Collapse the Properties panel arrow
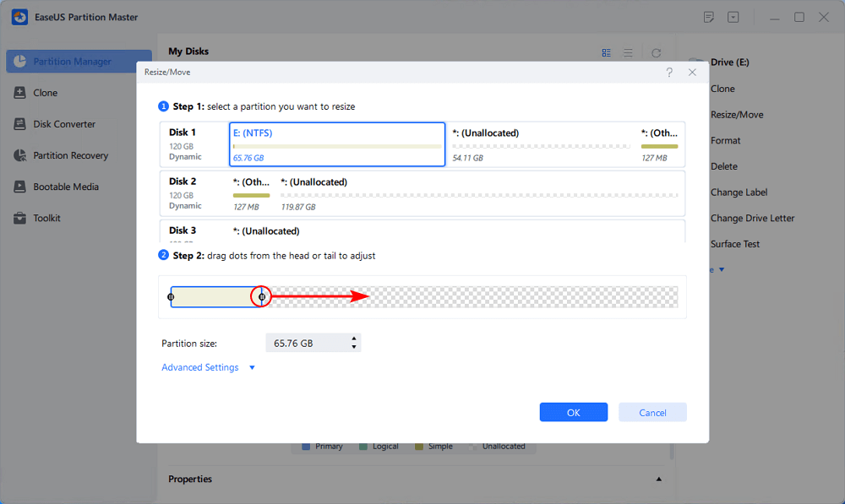Screen dimensions: 845x504 [x=659, y=480]
